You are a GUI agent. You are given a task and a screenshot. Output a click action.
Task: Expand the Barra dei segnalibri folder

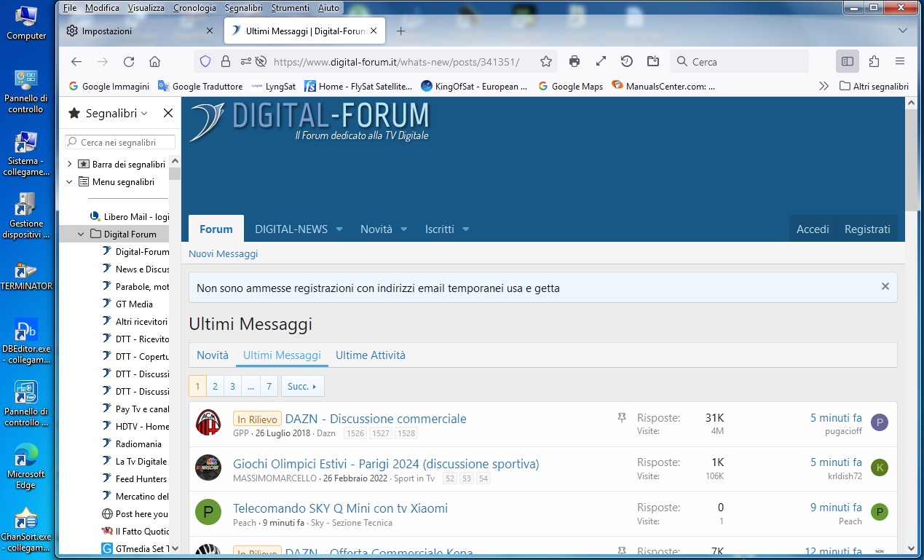coord(69,165)
